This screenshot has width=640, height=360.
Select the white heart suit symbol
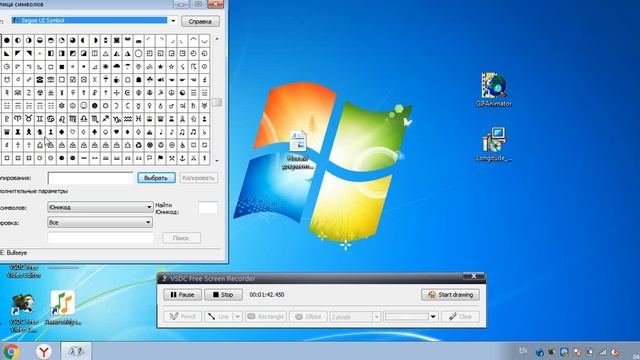tap(73, 132)
